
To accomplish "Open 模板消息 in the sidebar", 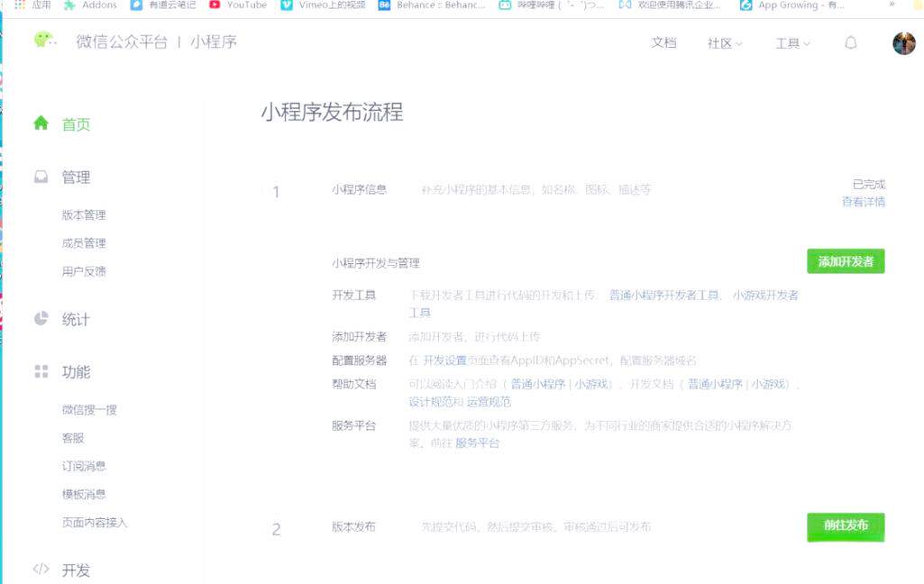I will pos(84,494).
